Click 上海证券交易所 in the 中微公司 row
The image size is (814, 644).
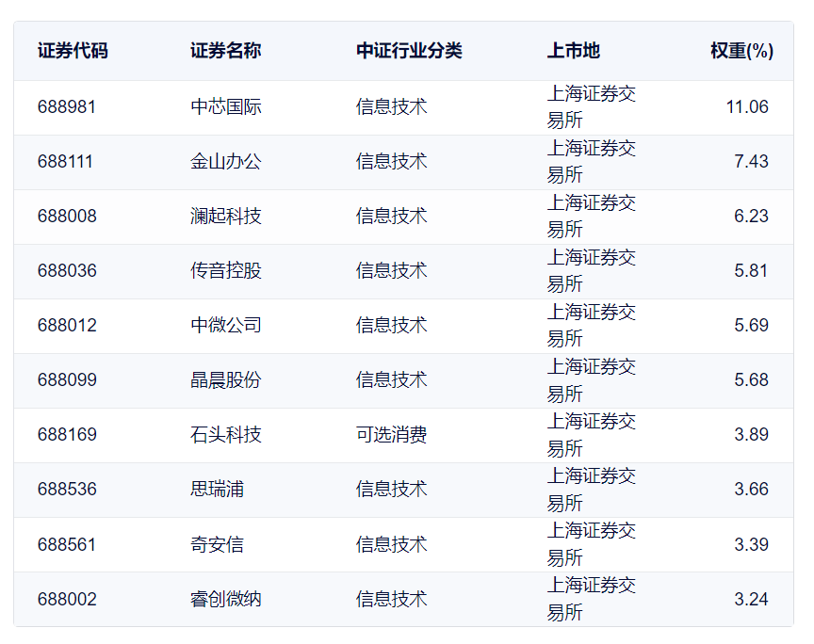[x=592, y=326]
